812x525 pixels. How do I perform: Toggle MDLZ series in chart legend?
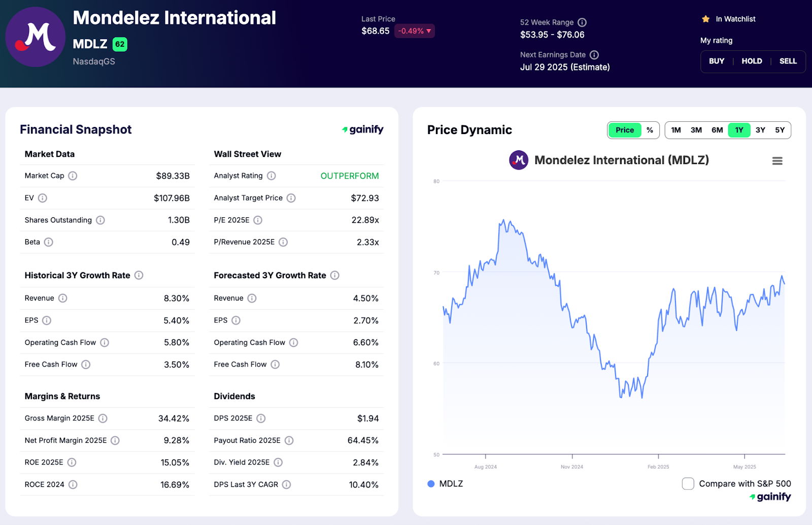446,483
